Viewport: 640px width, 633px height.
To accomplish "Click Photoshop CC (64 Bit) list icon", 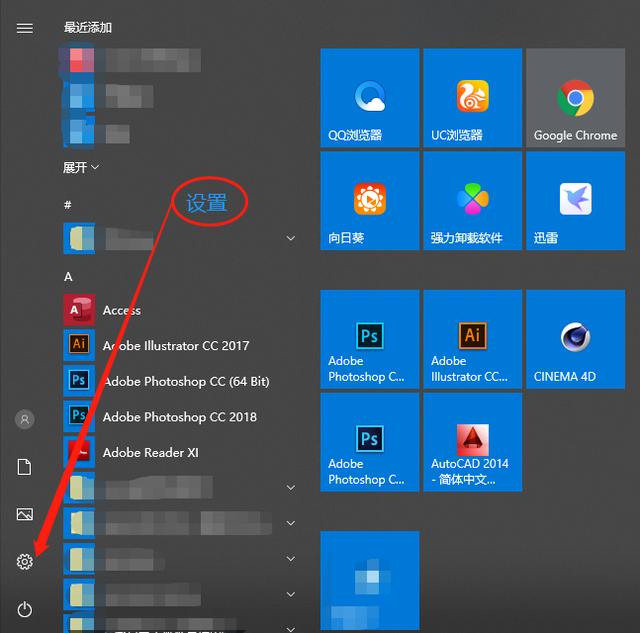I will [x=79, y=381].
